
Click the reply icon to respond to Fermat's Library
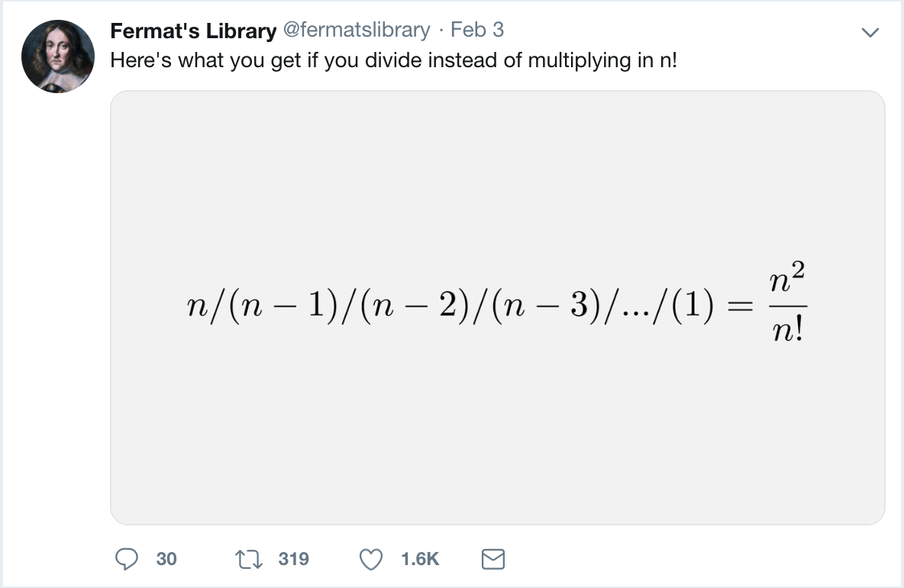(126, 558)
